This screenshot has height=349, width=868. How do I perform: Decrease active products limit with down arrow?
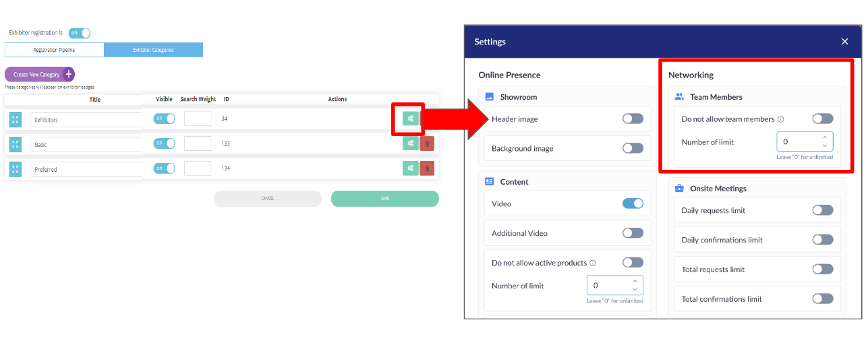(635, 290)
